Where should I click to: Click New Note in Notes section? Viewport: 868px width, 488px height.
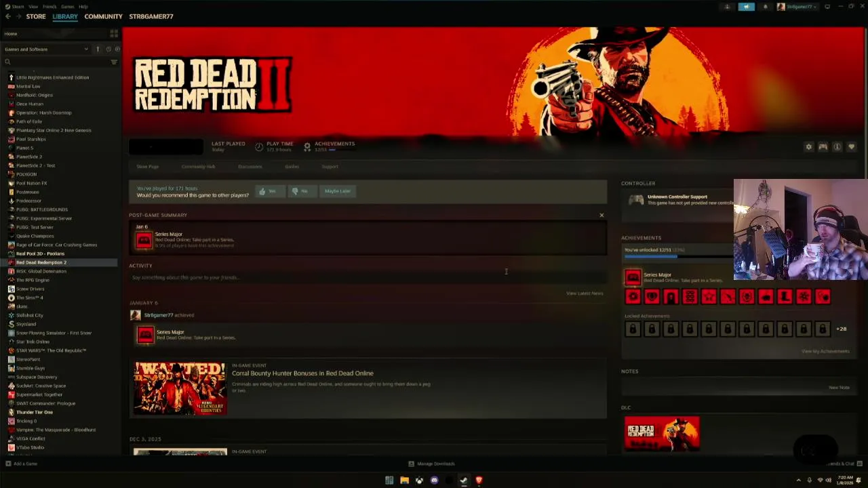839,388
